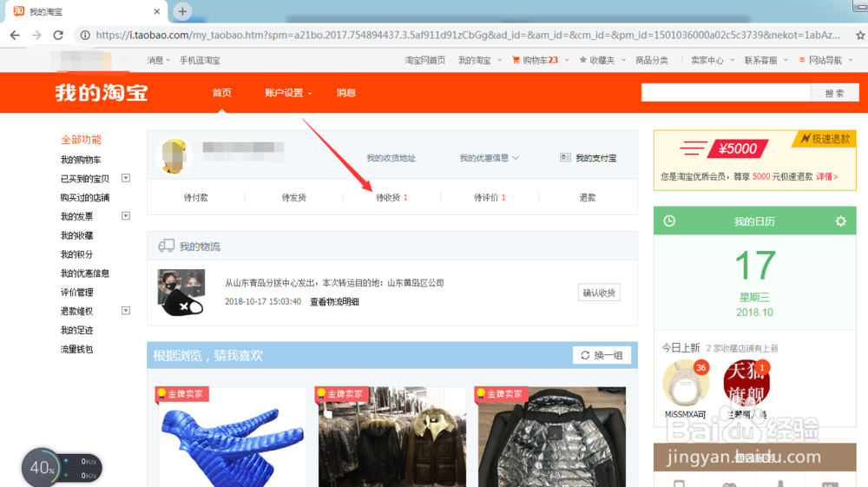
Task: Open 账户设置 menu
Action: tap(288, 92)
